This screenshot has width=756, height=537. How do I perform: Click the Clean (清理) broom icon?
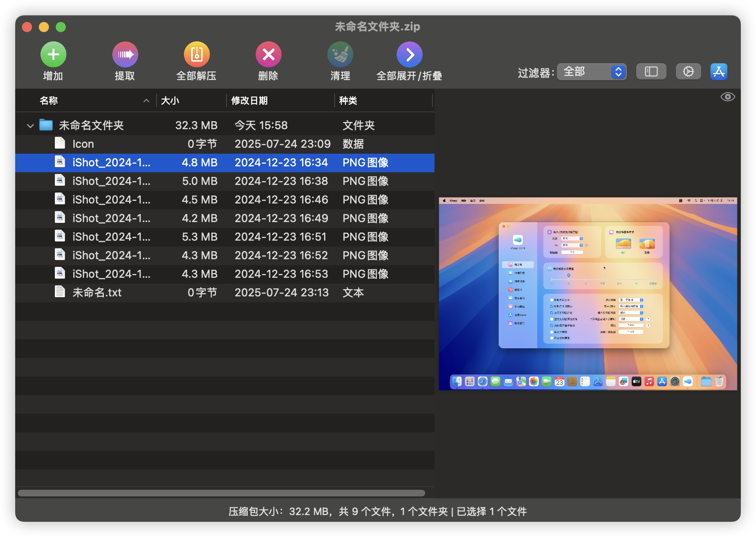[x=340, y=55]
